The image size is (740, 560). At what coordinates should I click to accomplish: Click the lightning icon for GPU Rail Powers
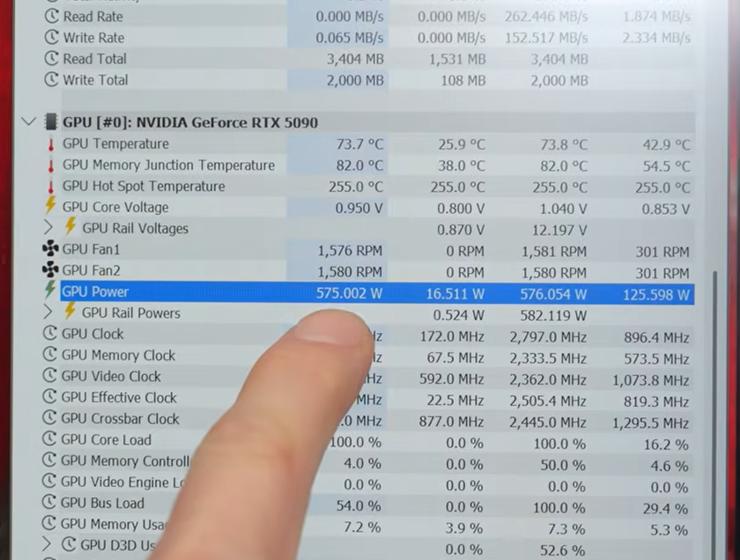pyautogui.click(x=70, y=311)
